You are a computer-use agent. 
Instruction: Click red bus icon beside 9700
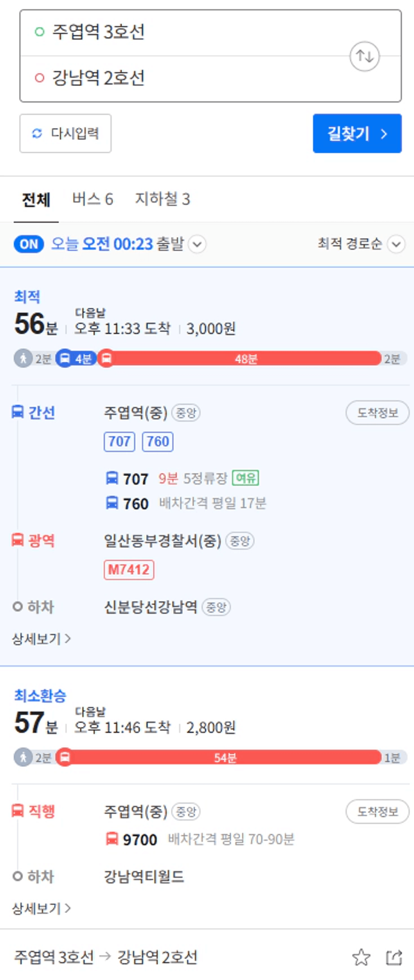[x=112, y=838]
